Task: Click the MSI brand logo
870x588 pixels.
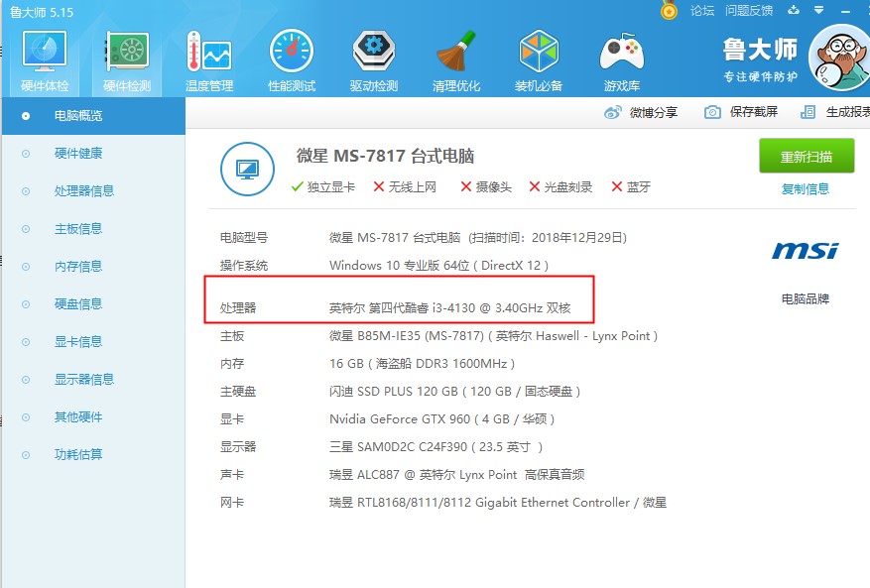Action: tap(806, 250)
